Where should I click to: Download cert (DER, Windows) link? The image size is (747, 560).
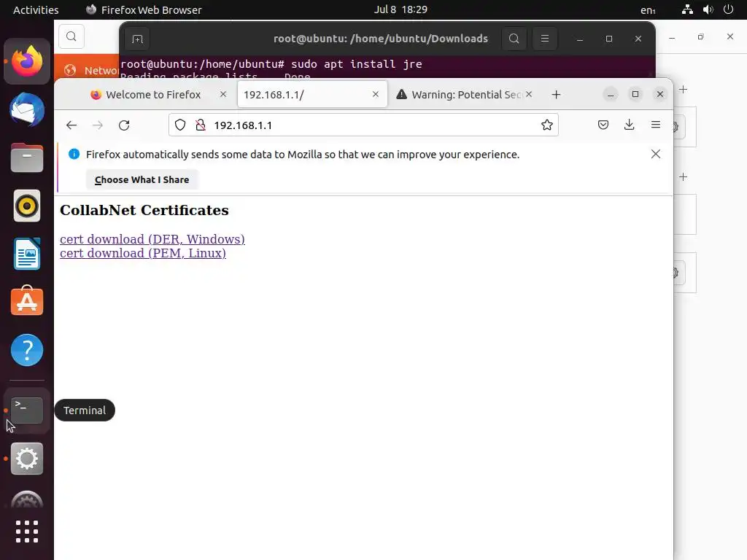pyautogui.click(x=152, y=239)
